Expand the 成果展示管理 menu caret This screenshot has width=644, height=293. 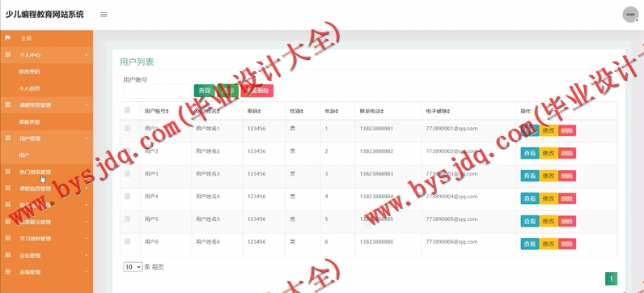(x=87, y=222)
